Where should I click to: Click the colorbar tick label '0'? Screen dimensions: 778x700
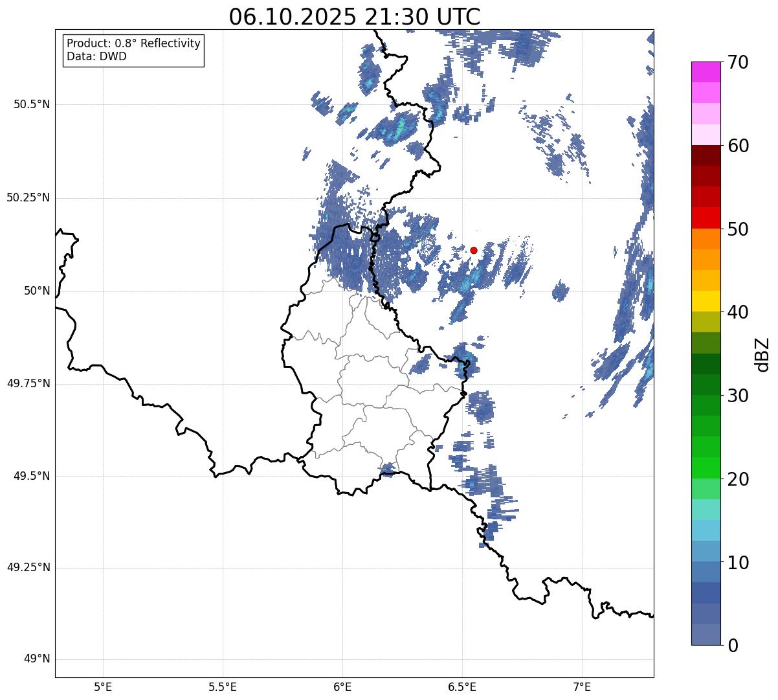[733, 646]
